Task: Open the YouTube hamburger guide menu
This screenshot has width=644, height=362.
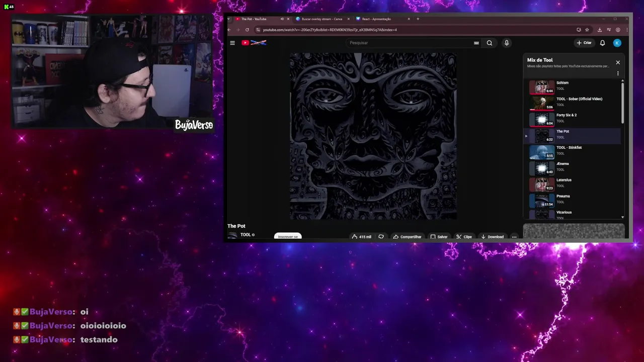Action: (232, 43)
